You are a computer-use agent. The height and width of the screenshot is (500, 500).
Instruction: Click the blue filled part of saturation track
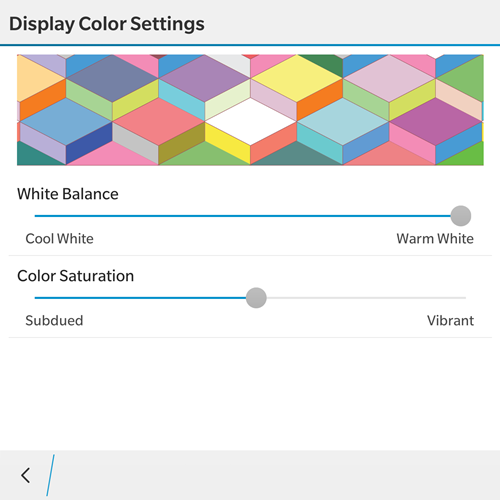pos(140,298)
